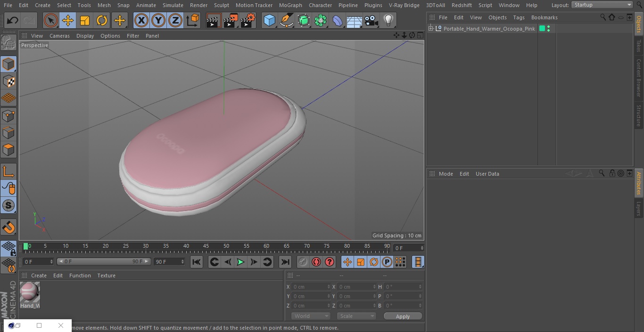Open the Sculpt menu
The height and width of the screenshot is (332, 644).
tap(221, 5)
